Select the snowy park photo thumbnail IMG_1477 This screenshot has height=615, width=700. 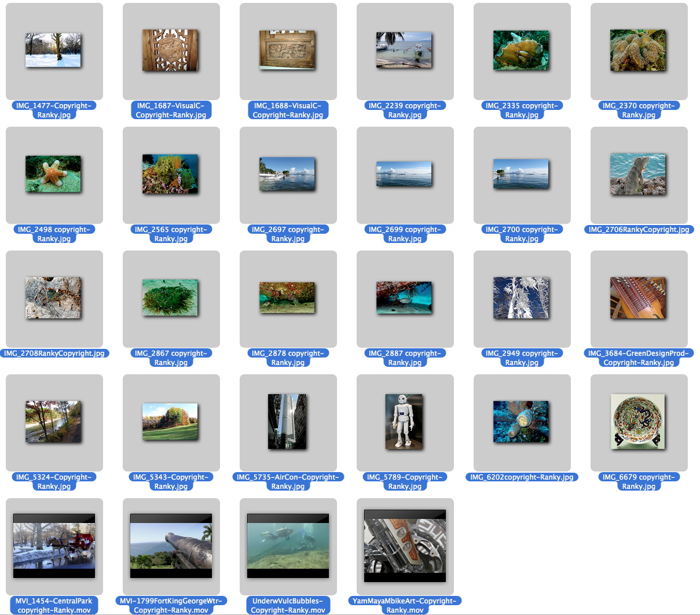click(x=54, y=50)
